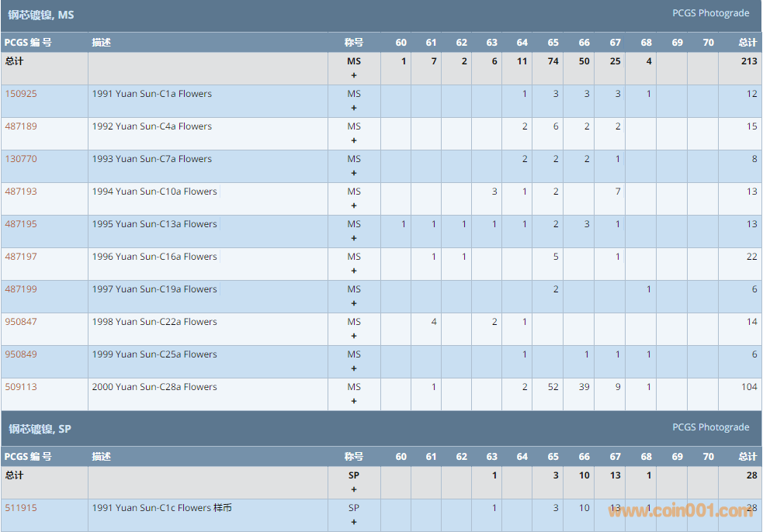This screenshot has width=763, height=532.
Task: Open coin entry 130770
Action: click(21, 159)
